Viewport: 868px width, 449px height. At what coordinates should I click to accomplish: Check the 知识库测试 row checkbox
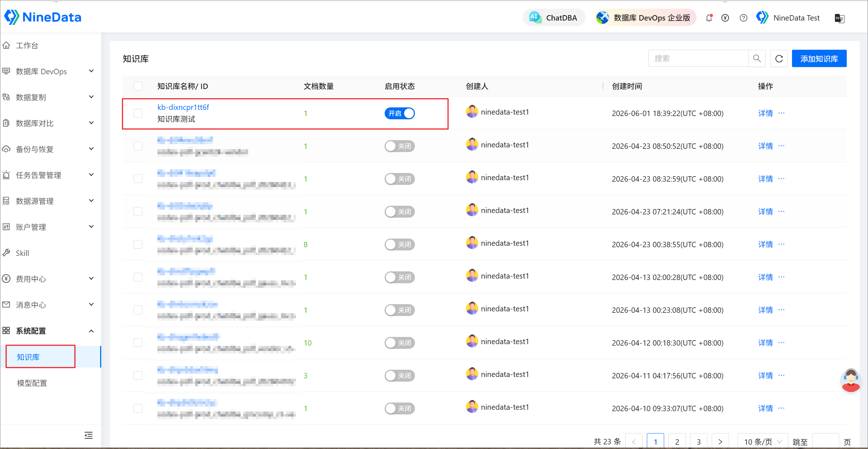click(x=138, y=113)
